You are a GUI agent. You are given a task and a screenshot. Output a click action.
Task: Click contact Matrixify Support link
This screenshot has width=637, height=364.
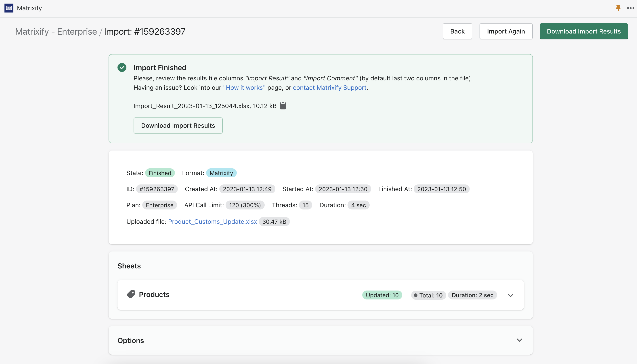[329, 88]
